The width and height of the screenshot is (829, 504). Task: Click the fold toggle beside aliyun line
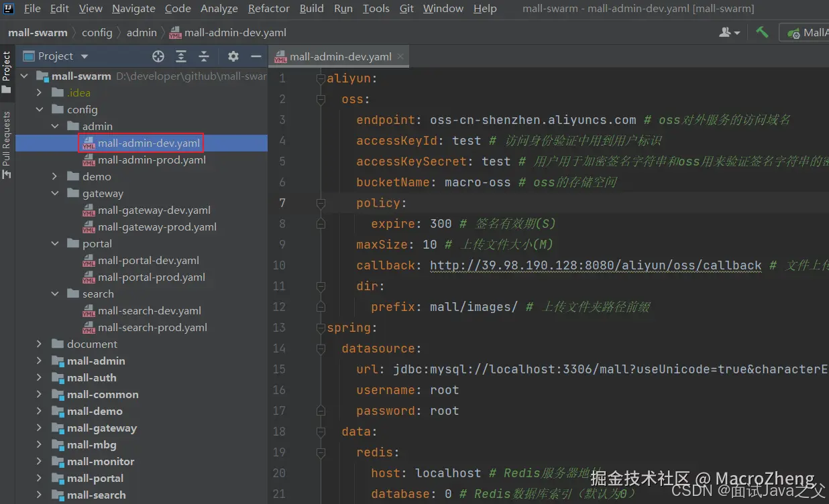(321, 78)
